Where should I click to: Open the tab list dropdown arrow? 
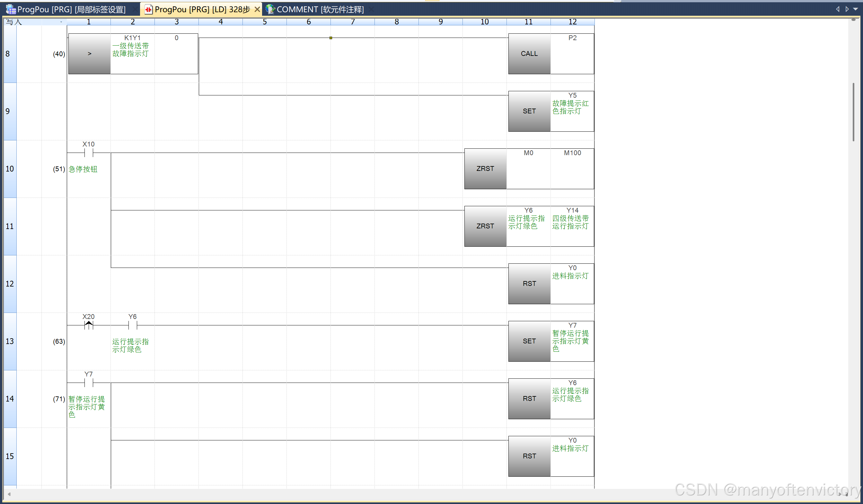click(x=856, y=9)
